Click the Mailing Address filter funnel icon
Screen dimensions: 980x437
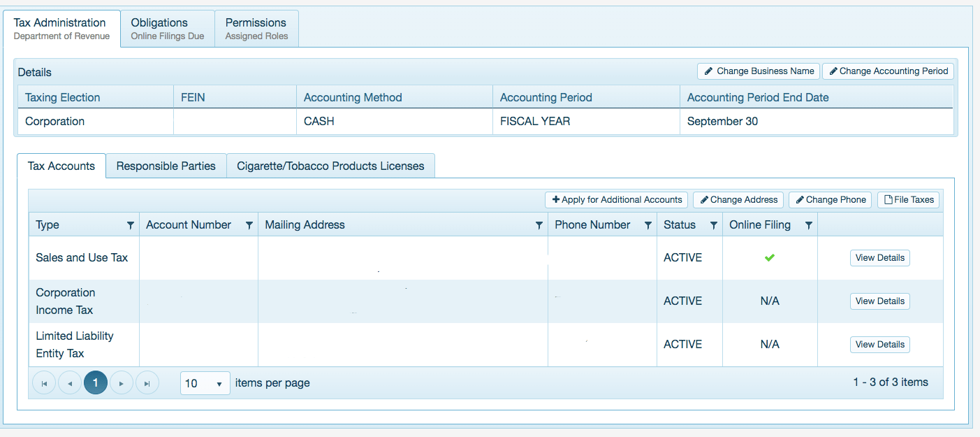pos(539,225)
